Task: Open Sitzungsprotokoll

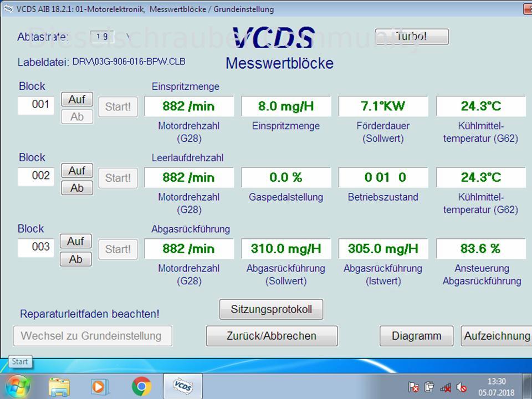Action: (271, 309)
